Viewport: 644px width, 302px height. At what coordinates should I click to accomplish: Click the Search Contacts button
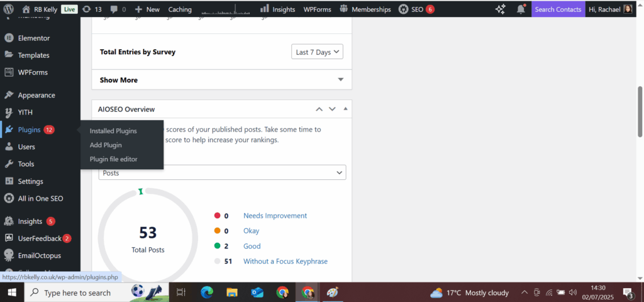558,9
